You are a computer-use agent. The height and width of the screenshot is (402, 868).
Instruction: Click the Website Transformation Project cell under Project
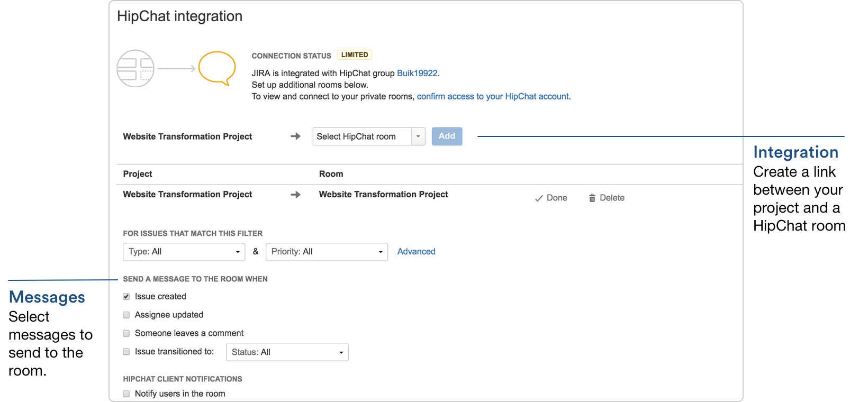tap(187, 195)
